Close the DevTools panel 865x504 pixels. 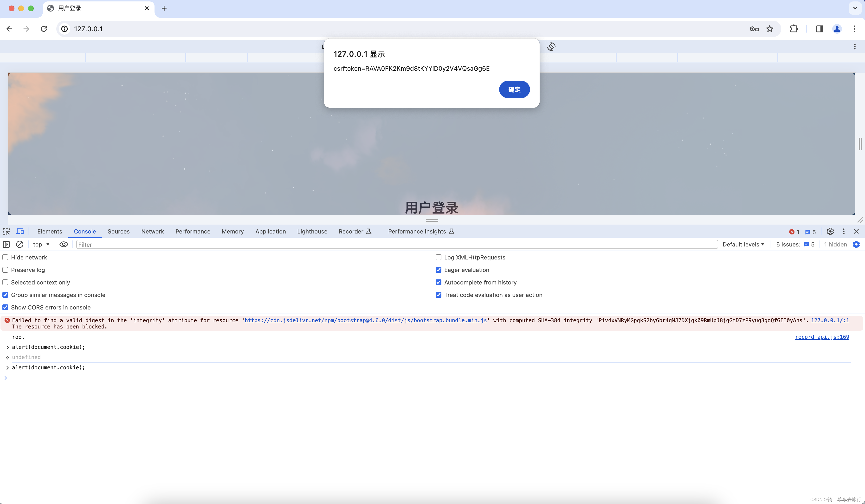tap(856, 231)
